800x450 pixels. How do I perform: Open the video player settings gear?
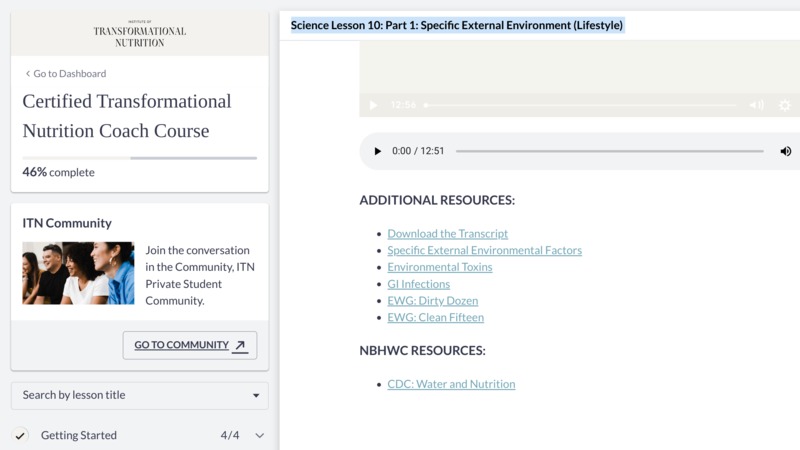(785, 105)
